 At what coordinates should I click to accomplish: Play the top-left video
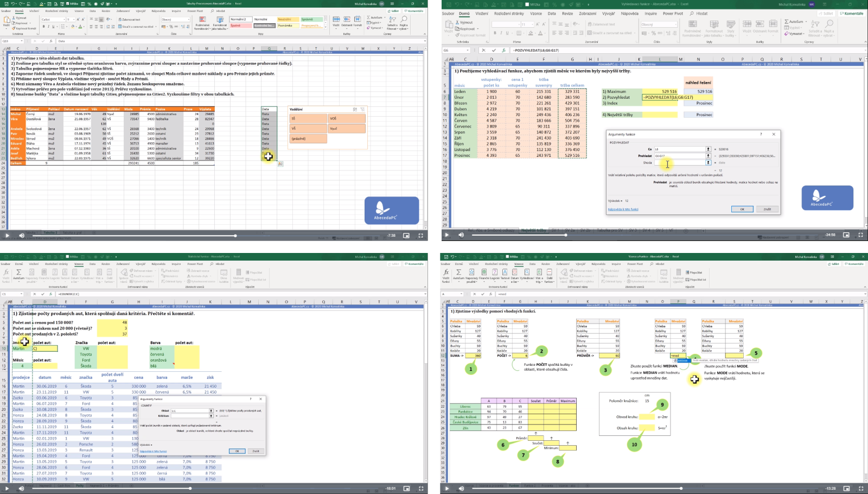point(7,236)
